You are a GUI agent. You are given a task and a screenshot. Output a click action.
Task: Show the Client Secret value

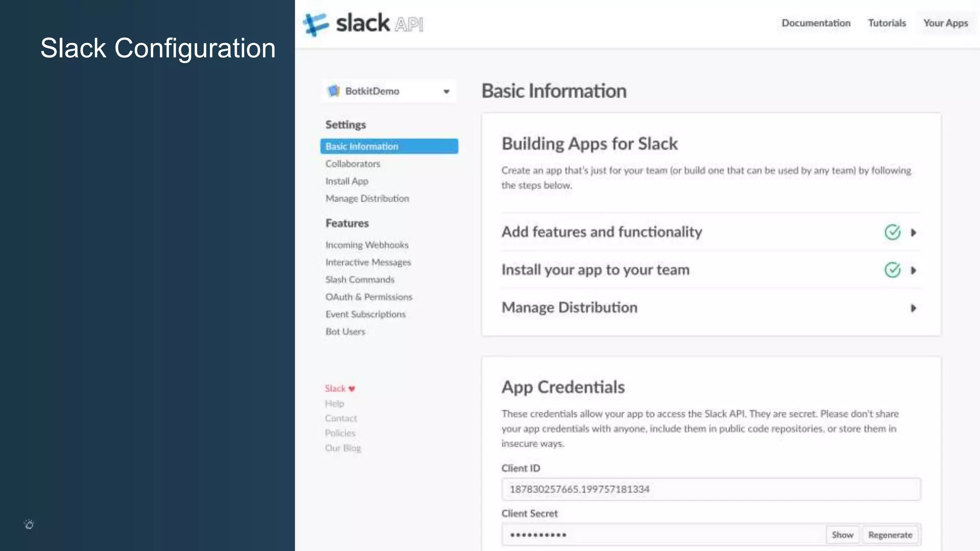[842, 535]
